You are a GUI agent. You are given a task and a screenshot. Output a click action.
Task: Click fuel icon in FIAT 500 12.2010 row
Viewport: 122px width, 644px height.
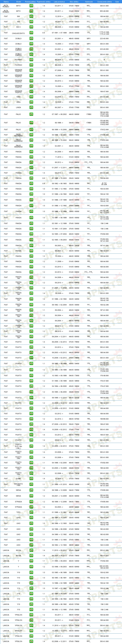31,16
